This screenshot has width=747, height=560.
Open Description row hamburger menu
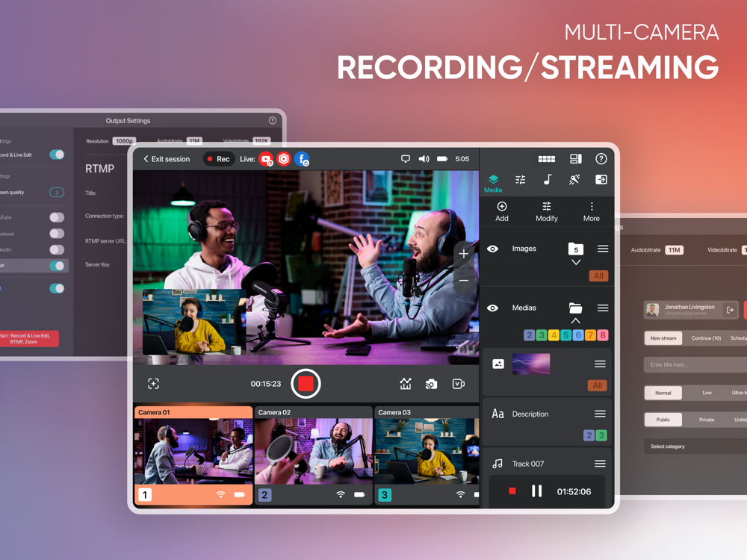point(600,414)
